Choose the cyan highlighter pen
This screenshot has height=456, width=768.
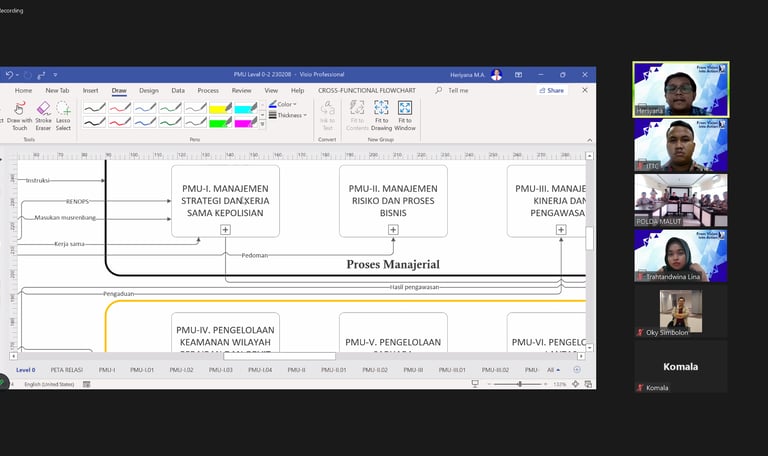pos(246,108)
